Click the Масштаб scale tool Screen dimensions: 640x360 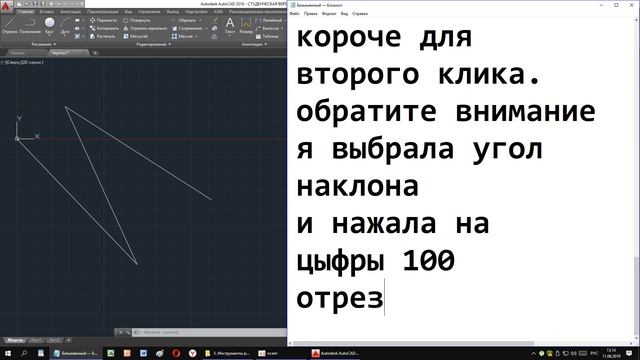pos(136,36)
